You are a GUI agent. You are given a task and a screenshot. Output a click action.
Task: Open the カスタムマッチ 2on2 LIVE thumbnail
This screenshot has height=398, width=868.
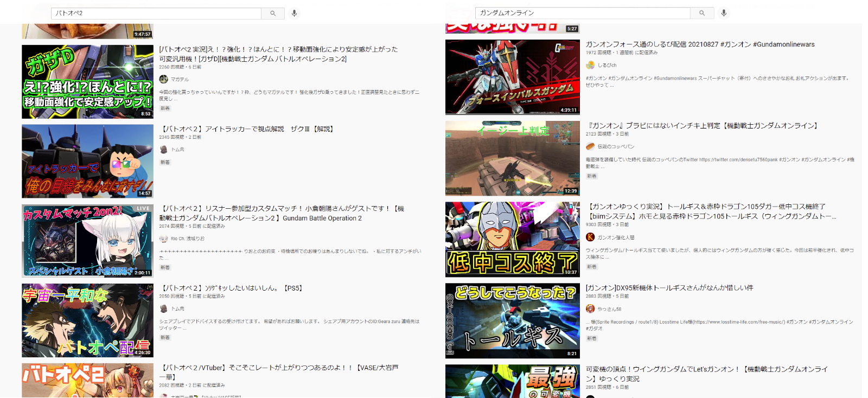(x=87, y=241)
